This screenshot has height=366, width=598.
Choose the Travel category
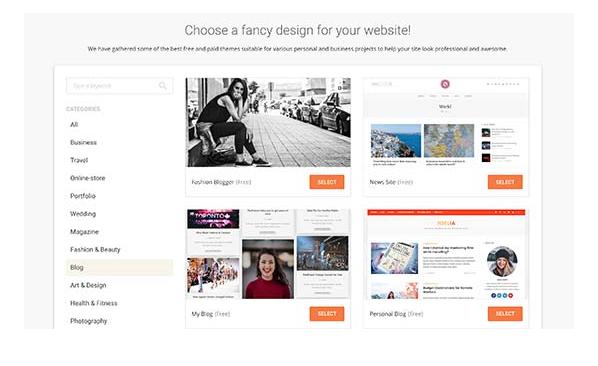[x=79, y=160]
